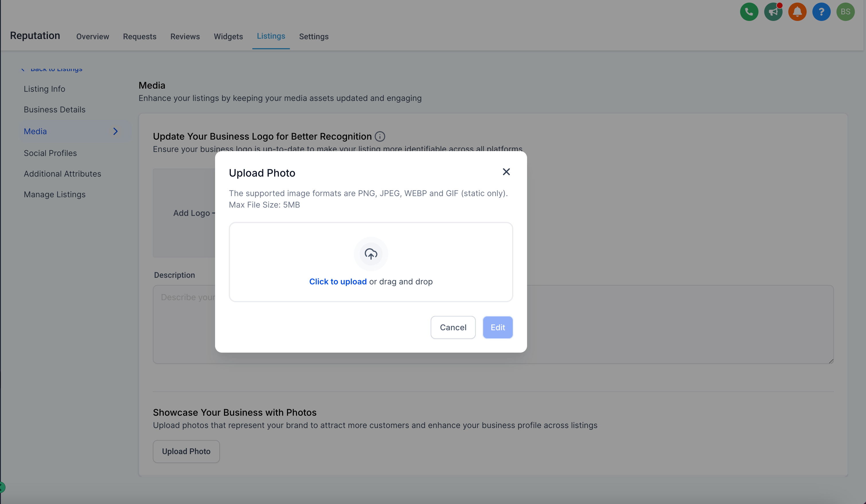Click the info icon beside Business Logo heading
This screenshot has width=866, height=504.
click(x=379, y=136)
